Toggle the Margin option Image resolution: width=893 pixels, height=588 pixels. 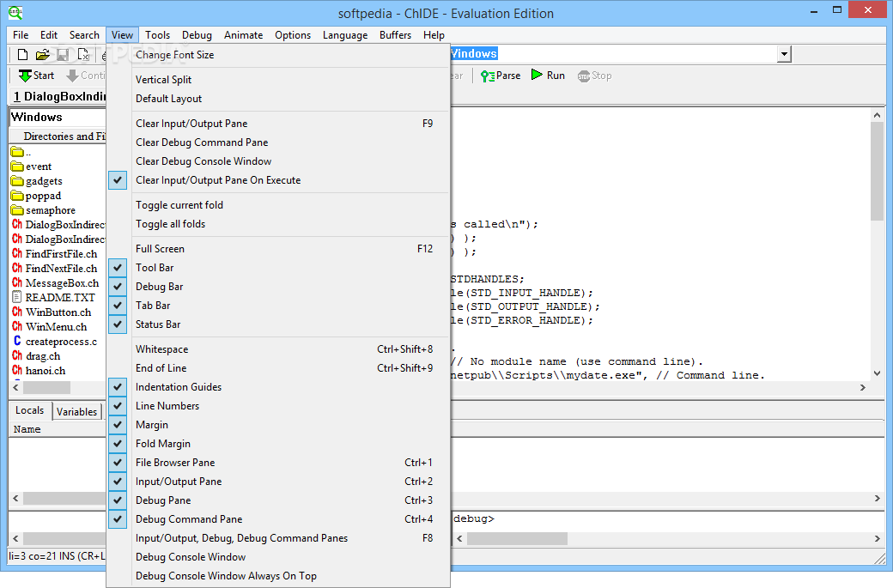(278, 425)
